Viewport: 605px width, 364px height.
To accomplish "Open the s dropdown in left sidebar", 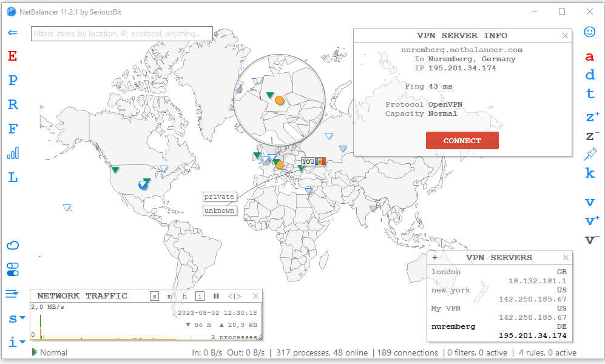I will (x=16, y=318).
